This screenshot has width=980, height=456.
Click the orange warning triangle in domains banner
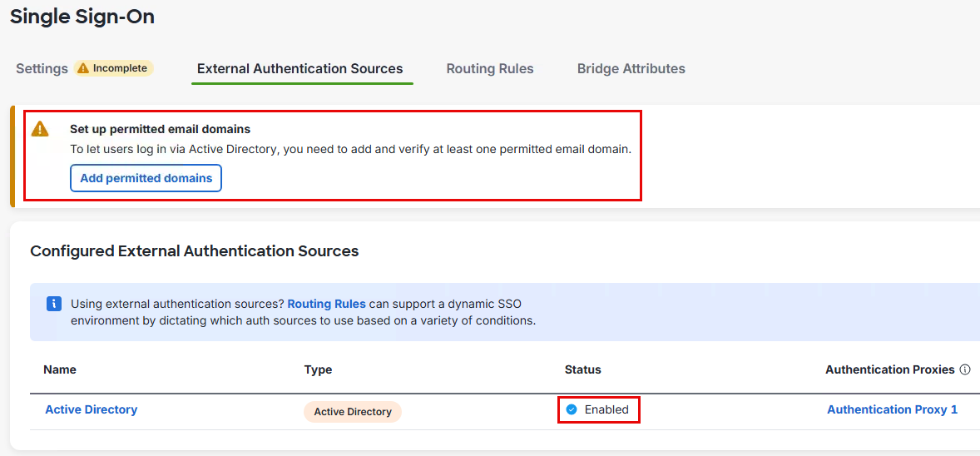click(x=40, y=129)
